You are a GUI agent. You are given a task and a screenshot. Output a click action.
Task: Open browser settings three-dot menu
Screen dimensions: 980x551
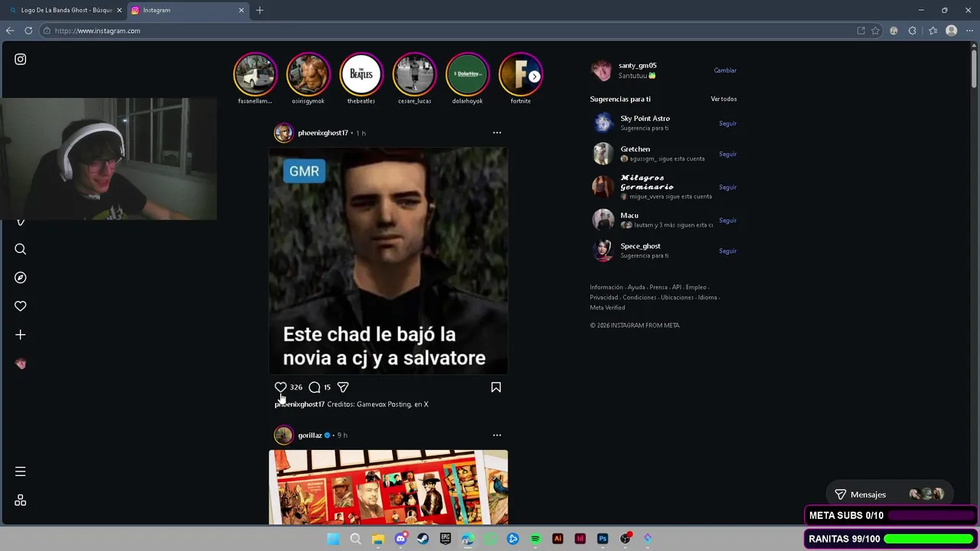969,31
